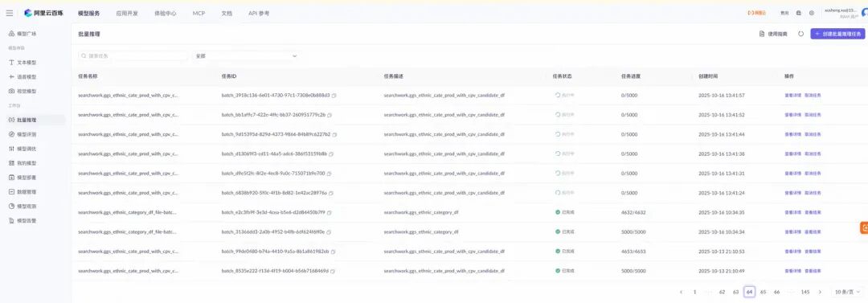Go to next page arrow
This screenshot has width=868, height=303.
tap(820, 292)
